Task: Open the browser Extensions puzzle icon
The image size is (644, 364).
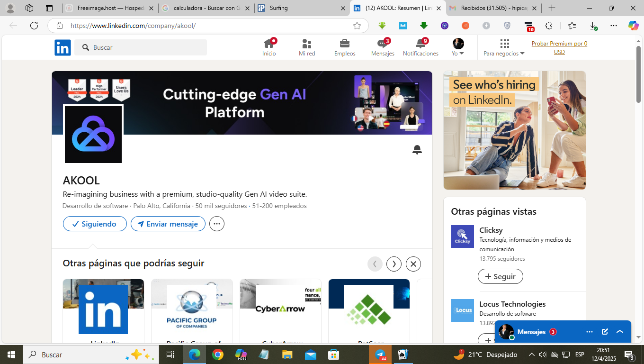Action: (x=549, y=26)
